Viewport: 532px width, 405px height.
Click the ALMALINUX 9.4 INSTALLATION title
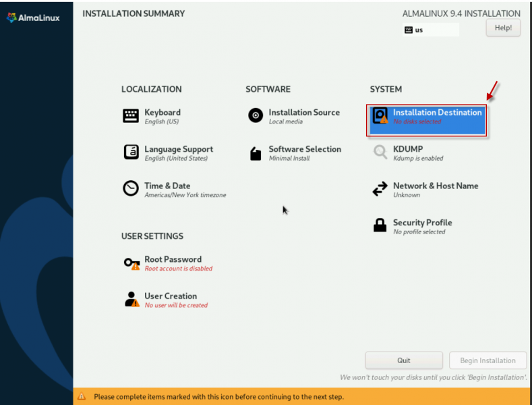point(461,13)
